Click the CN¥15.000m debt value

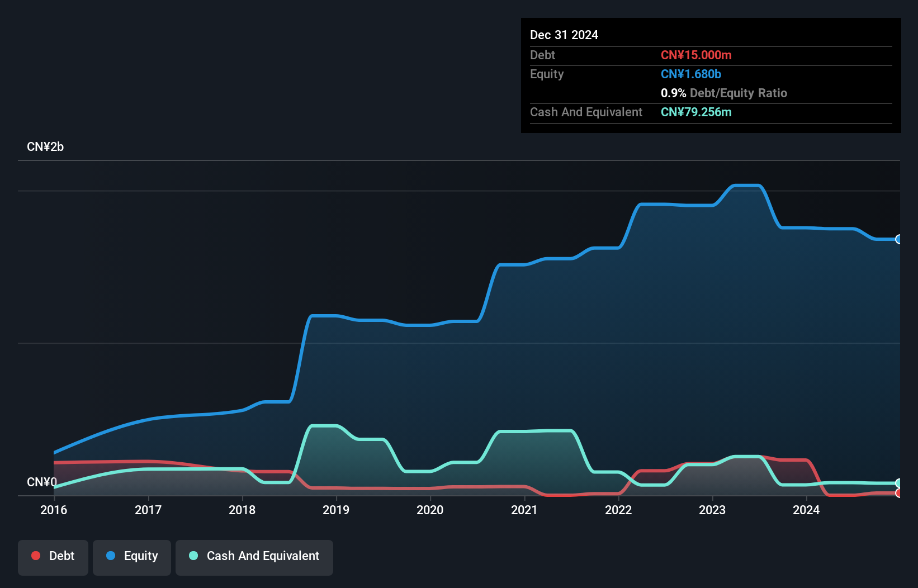696,55
